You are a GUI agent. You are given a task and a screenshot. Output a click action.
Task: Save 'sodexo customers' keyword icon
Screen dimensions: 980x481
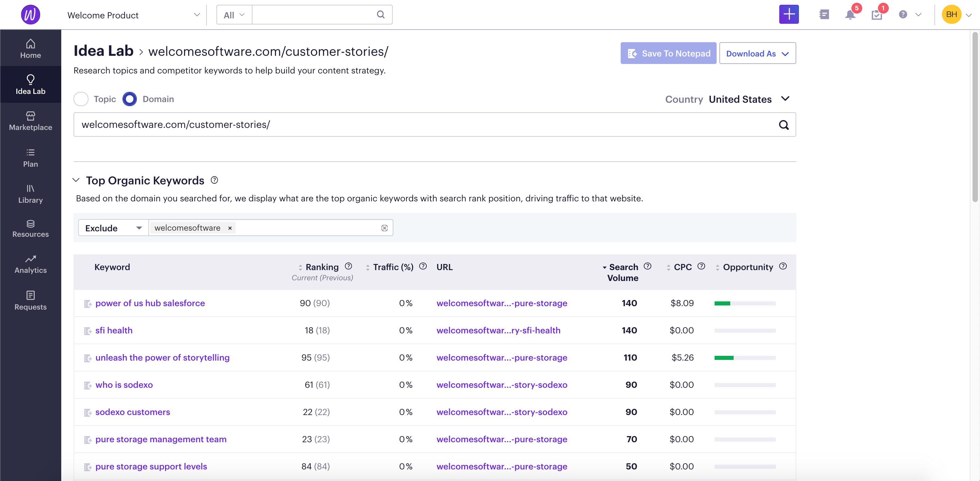coord(87,412)
